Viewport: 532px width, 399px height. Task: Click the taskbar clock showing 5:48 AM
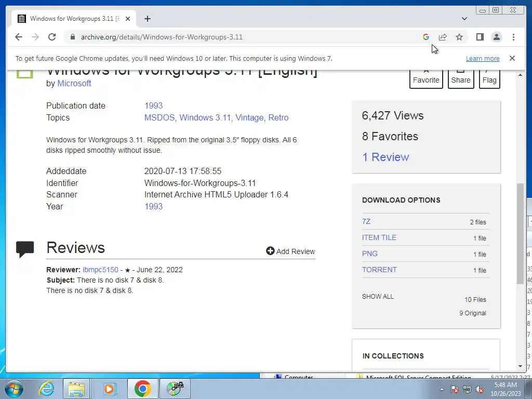[505, 389]
